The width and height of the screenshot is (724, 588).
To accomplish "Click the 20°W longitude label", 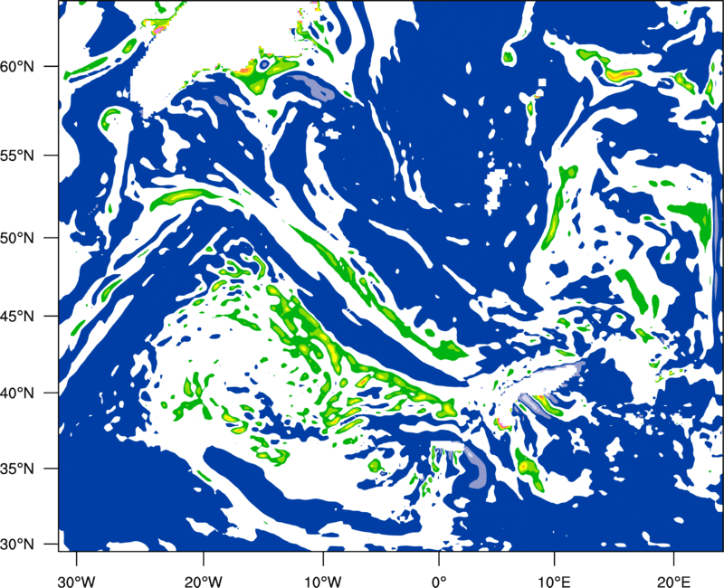I will point(203,581).
